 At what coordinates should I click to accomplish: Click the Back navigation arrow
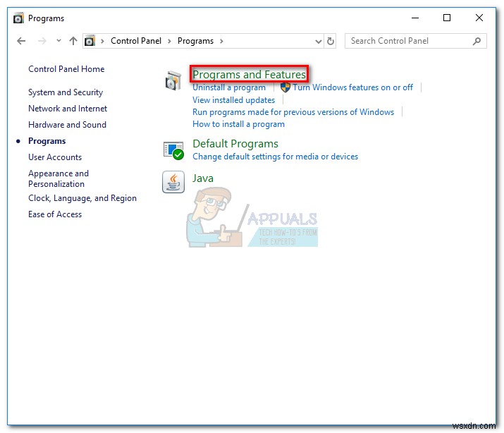pyautogui.click(x=21, y=41)
